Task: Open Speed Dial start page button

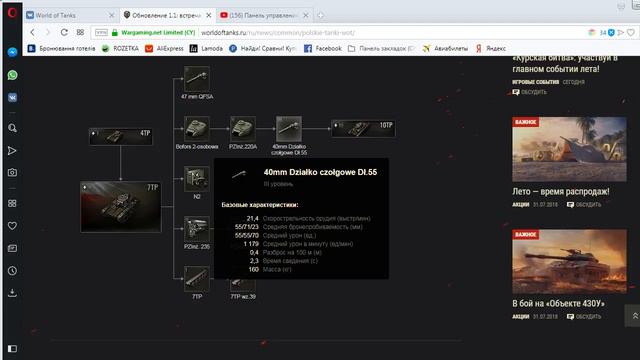Action: tap(80, 32)
